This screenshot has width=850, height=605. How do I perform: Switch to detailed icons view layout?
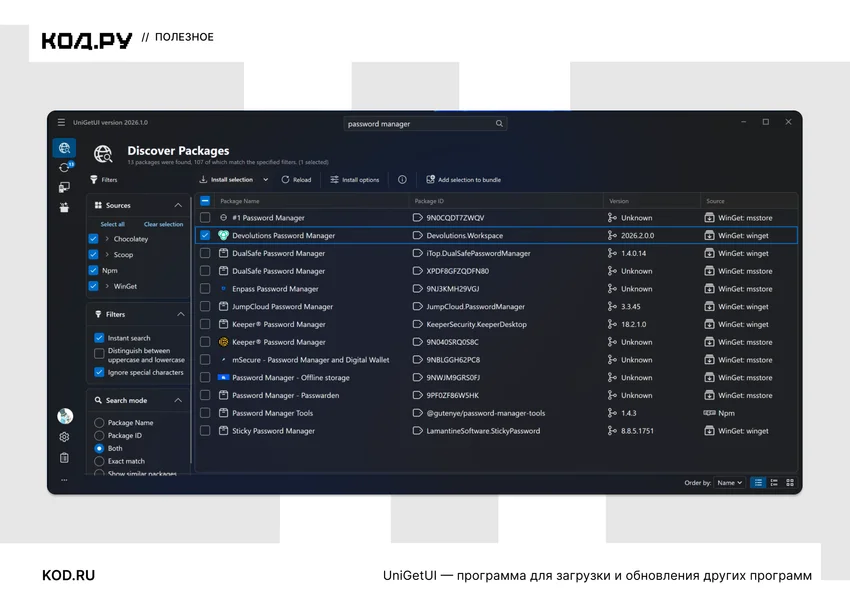coord(774,482)
